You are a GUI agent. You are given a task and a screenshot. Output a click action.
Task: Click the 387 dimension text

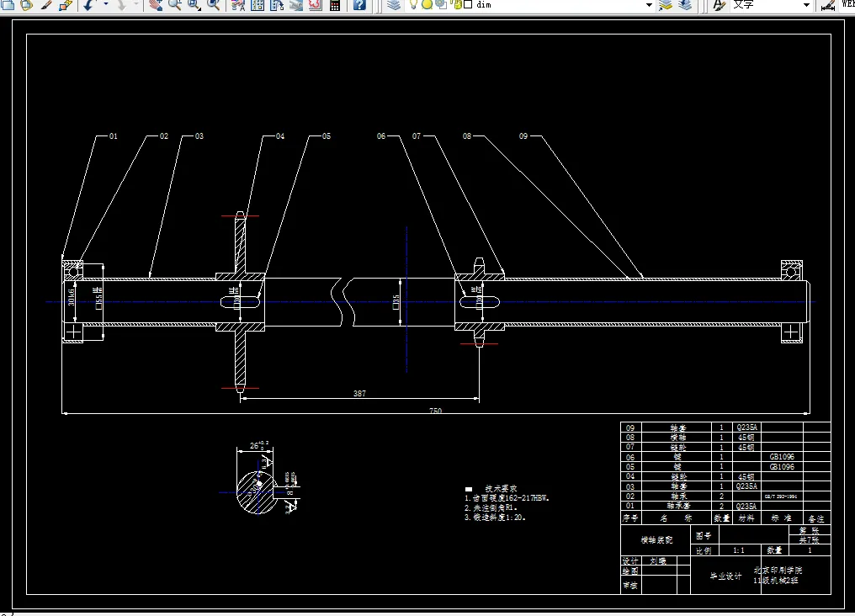click(360, 393)
